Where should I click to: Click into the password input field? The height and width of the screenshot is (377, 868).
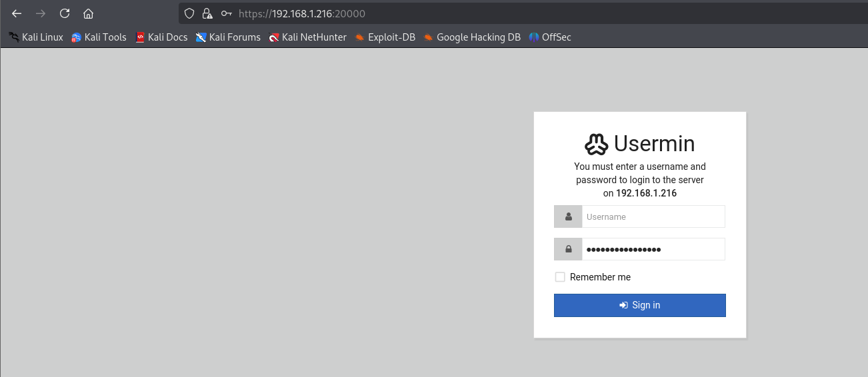tap(653, 249)
